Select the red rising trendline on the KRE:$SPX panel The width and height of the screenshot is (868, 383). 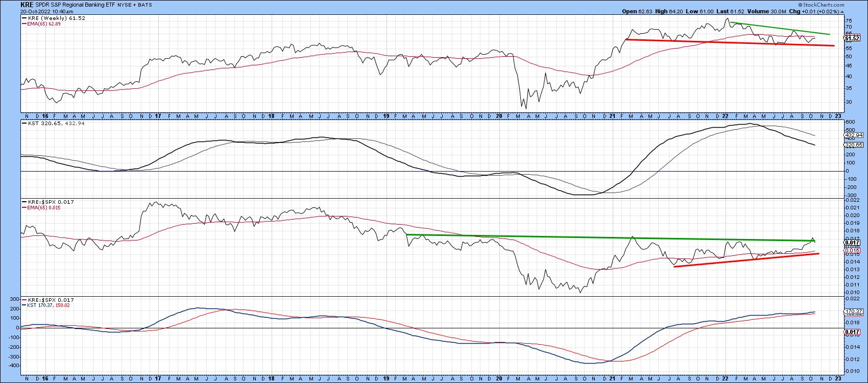746,260
